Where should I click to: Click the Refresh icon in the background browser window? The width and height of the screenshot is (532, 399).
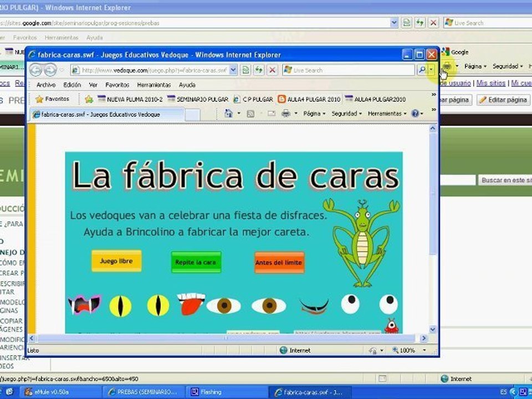(x=420, y=23)
